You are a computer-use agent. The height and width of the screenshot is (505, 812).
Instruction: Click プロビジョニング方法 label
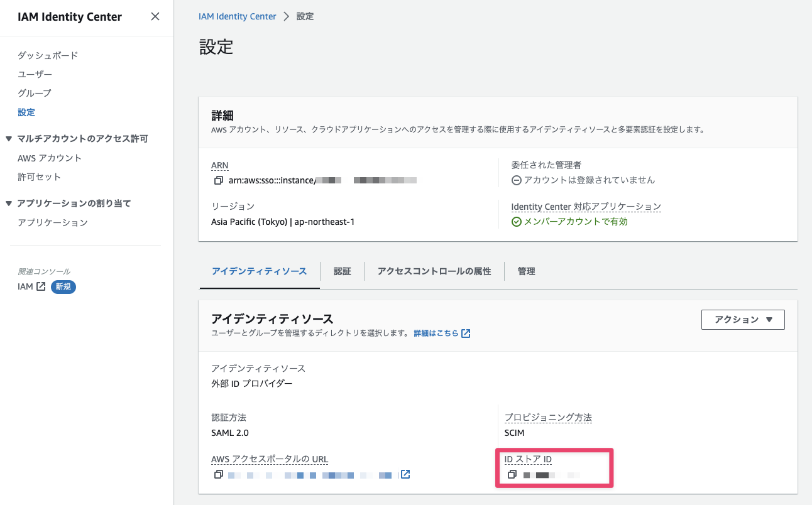pyautogui.click(x=548, y=418)
